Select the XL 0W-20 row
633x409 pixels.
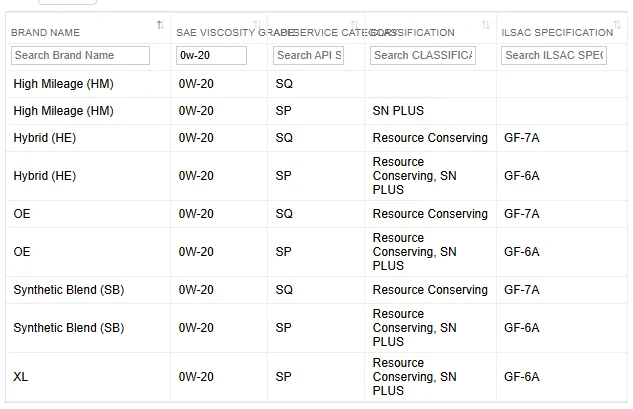[x=316, y=377]
